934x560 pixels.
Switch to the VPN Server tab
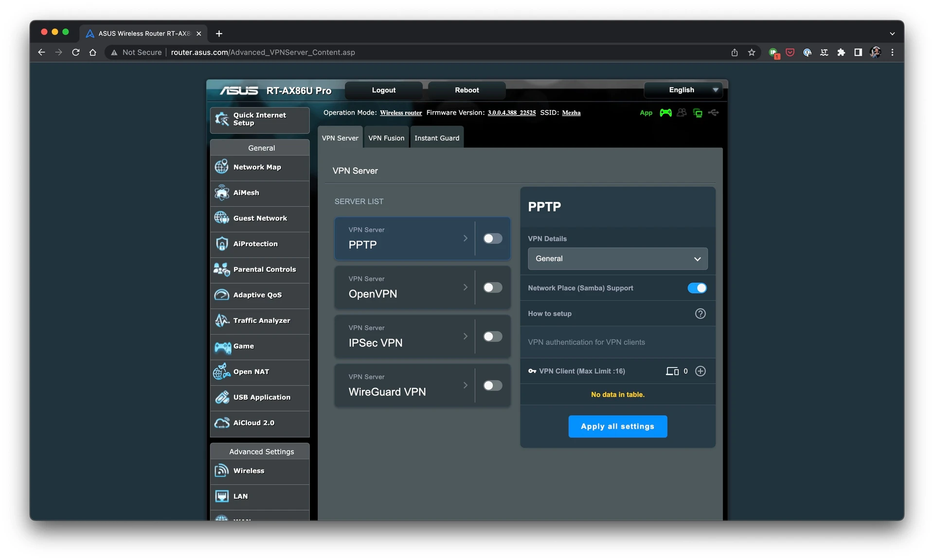click(340, 138)
